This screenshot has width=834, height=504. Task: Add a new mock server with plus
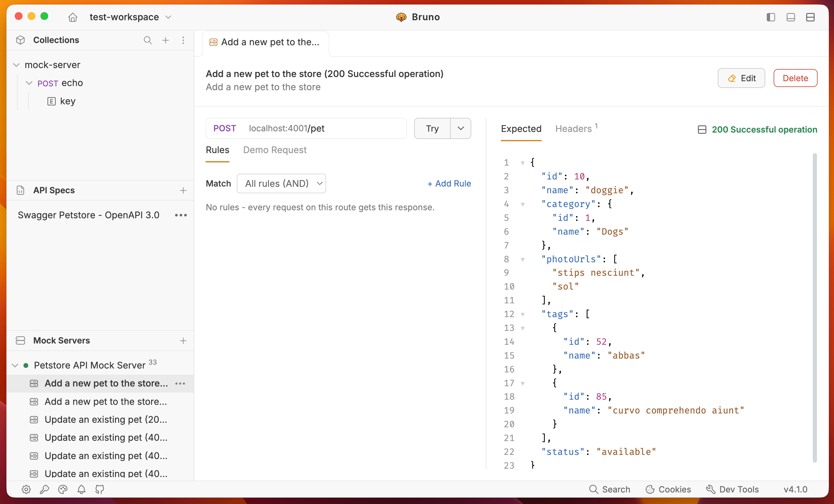pos(183,341)
